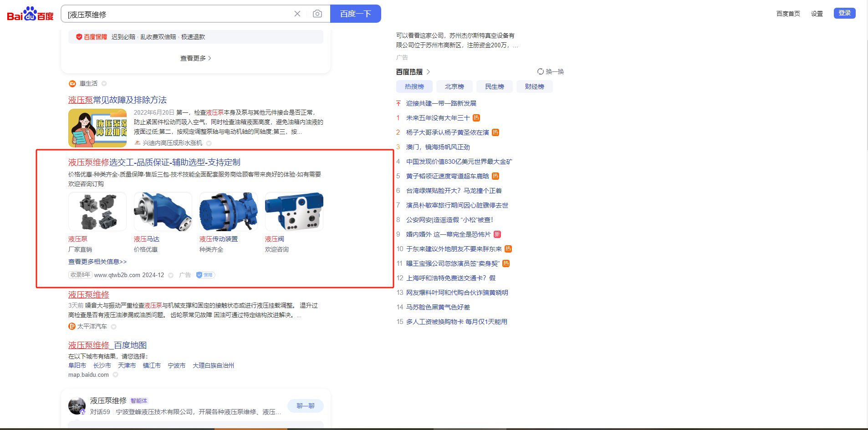
Task: Open 液压泵维修选交工 ad title
Action: (154, 162)
